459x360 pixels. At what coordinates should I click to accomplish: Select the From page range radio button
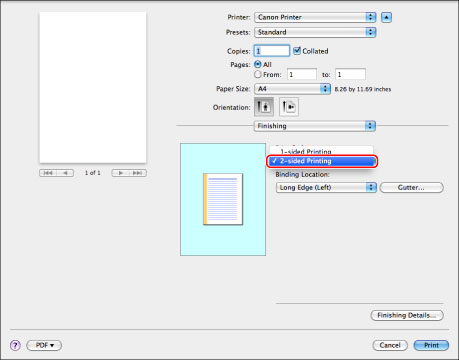pyautogui.click(x=258, y=74)
